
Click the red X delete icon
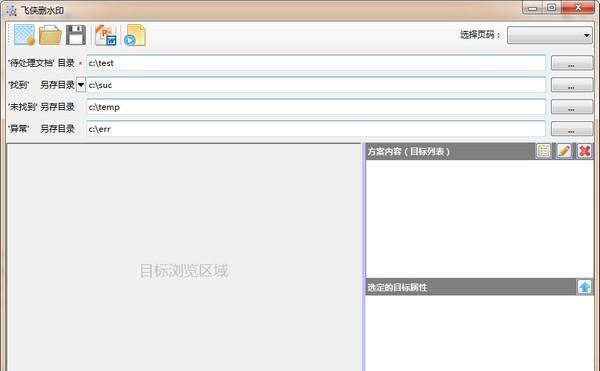pos(584,151)
